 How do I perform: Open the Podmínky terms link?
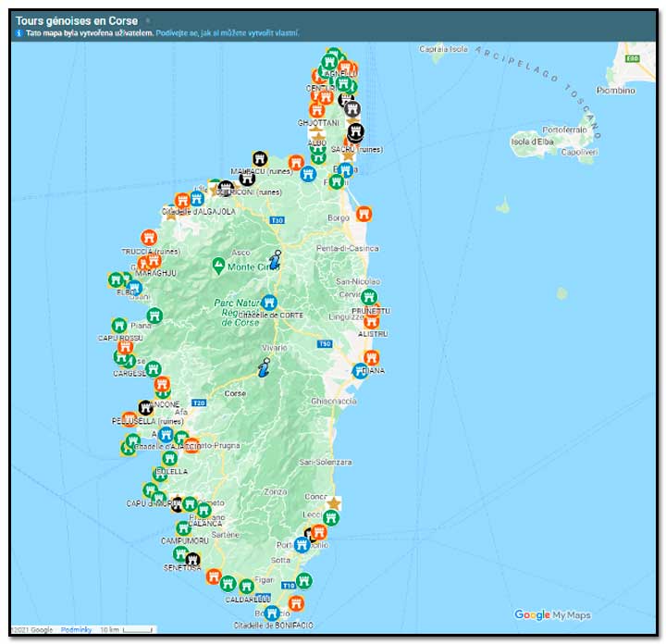click(76, 629)
